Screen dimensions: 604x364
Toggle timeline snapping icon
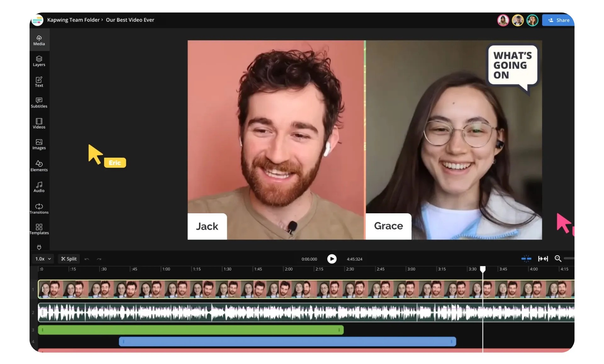click(x=526, y=259)
